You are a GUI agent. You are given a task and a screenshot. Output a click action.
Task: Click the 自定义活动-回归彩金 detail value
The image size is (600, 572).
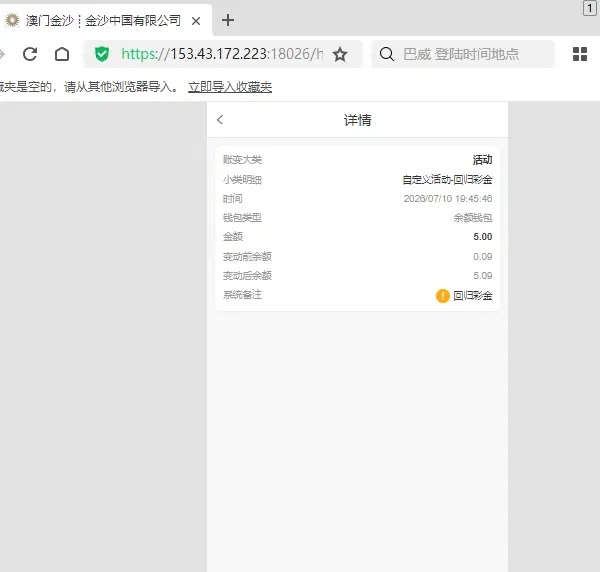[447, 179]
